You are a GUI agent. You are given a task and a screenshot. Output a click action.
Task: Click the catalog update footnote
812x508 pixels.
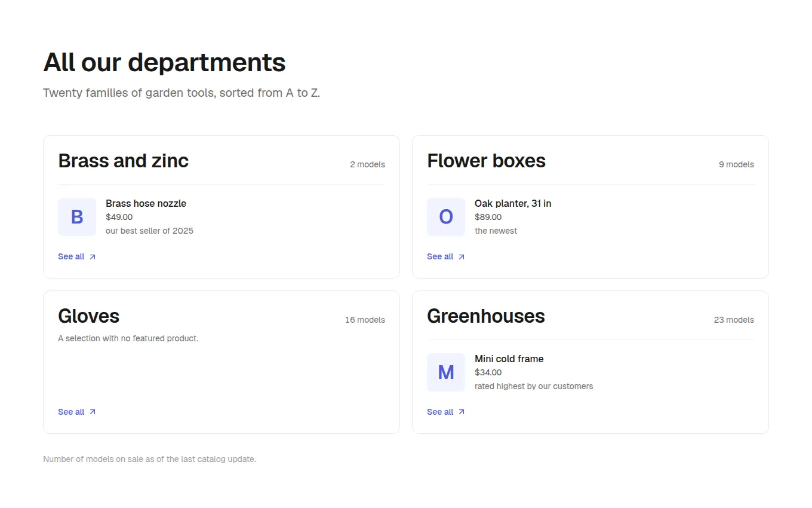[x=149, y=459]
